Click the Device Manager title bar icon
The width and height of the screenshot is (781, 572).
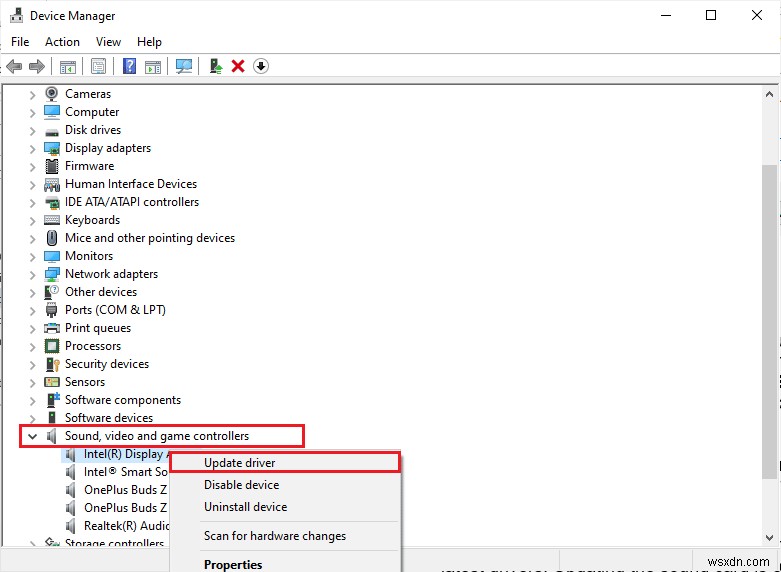[x=16, y=15]
